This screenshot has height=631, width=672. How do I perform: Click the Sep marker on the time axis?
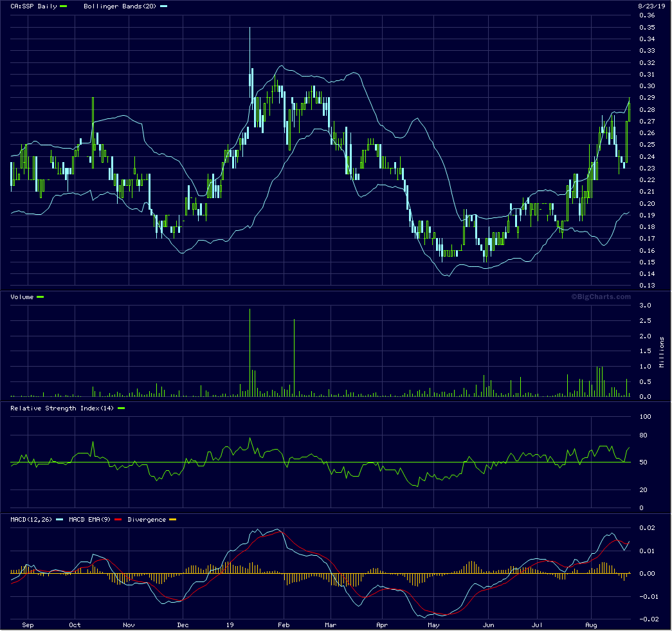click(x=28, y=625)
